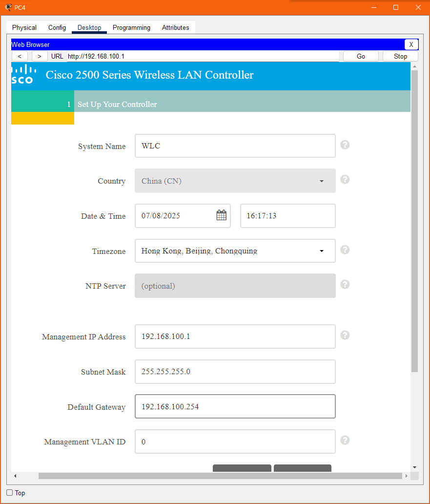This screenshot has height=504, width=430.
Task: Click help icon next to Management IP Address
Action: coord(345,335)
